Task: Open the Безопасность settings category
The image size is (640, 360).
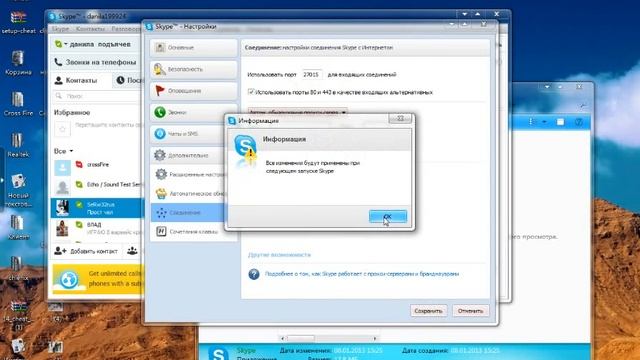Action: click(x=193, y=69)
